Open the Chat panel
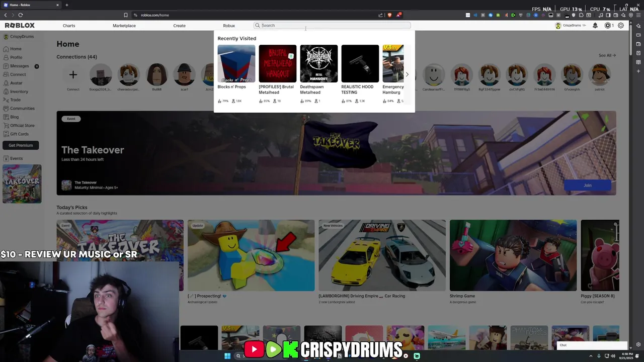Screen dimensions: 644x362 coord(592,345)
